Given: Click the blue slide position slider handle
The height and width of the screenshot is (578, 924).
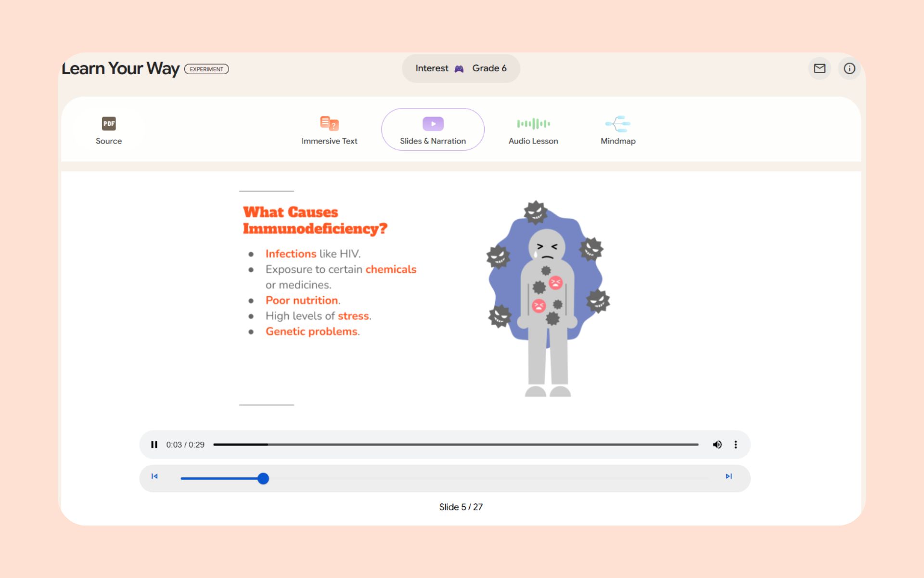Looking at the screenshot, I should [263, 478].
